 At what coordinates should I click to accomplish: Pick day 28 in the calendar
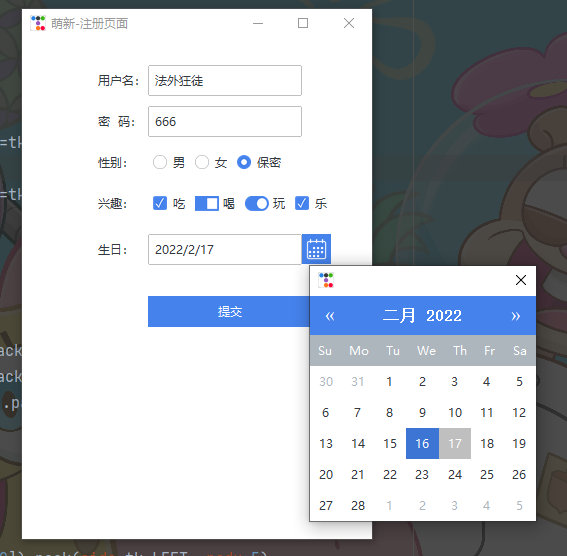click(x=358, y=505)
